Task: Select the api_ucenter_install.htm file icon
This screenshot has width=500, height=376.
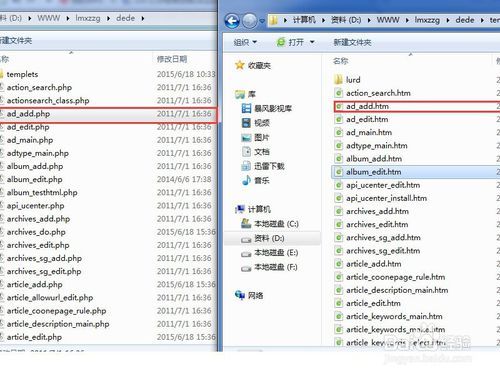Action: point(339,198)
